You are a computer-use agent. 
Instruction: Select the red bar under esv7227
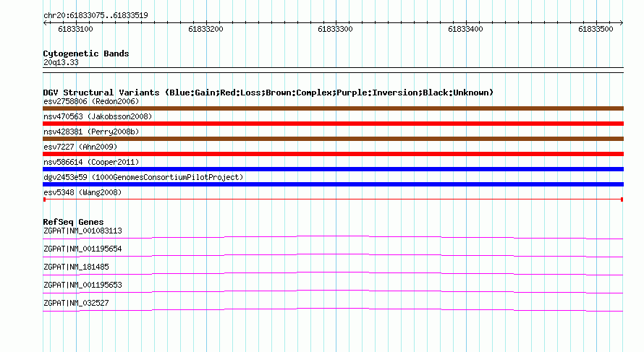[x=333, y=154]
